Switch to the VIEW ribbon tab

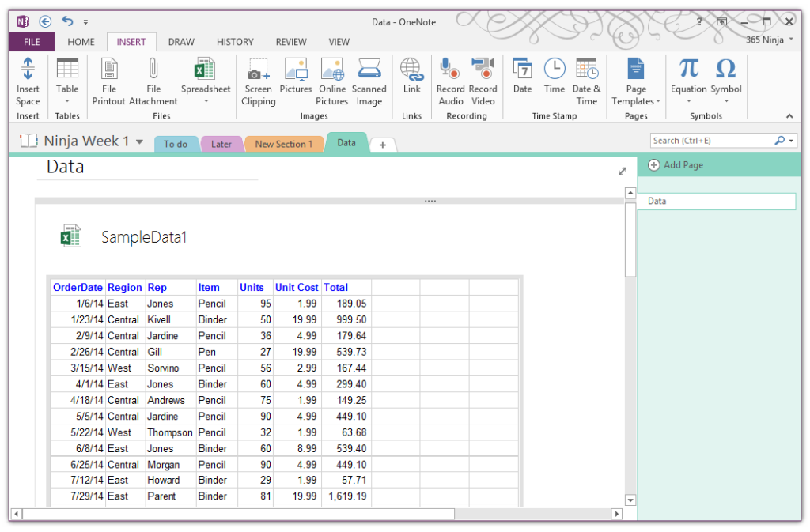(339, 42)
